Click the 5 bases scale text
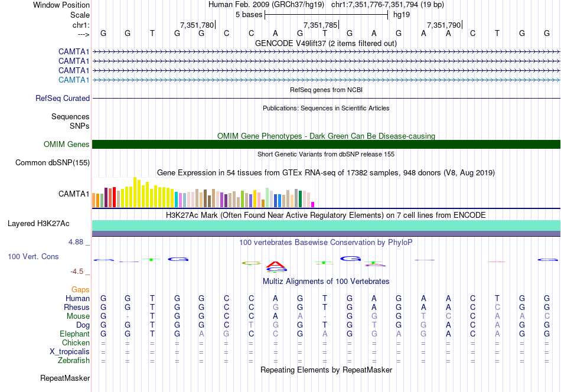 (x=249, y=15)
